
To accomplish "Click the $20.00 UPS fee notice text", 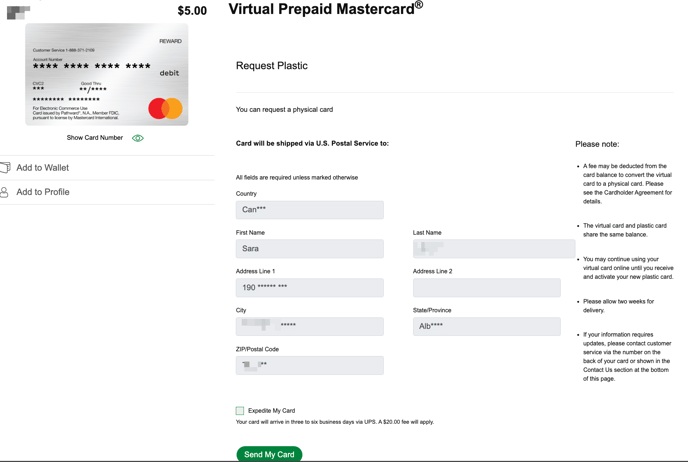I will tap(335, 422).
